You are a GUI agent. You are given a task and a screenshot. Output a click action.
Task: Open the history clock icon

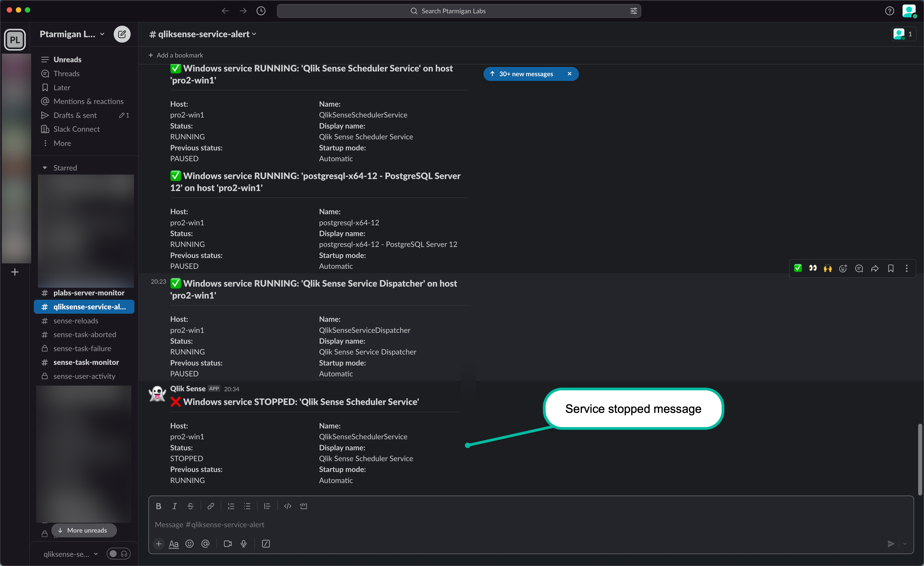tap(261, 11)
